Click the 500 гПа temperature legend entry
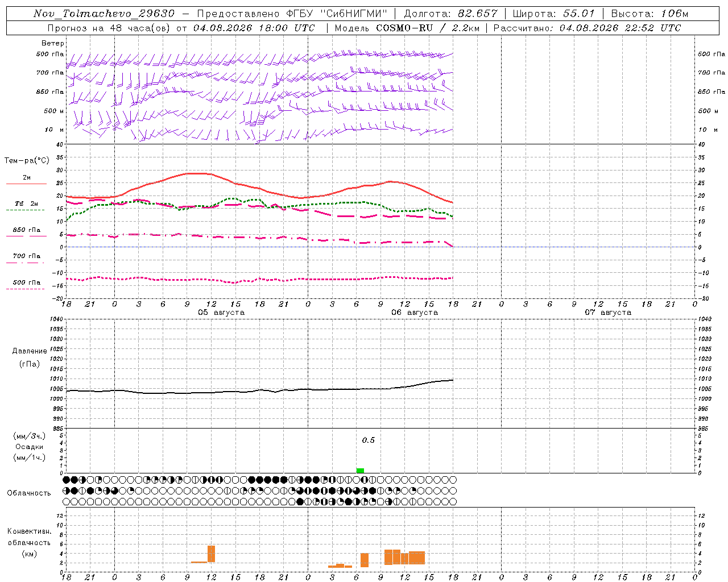The height and width of the screenshot is (582, 728). (26, 282)
